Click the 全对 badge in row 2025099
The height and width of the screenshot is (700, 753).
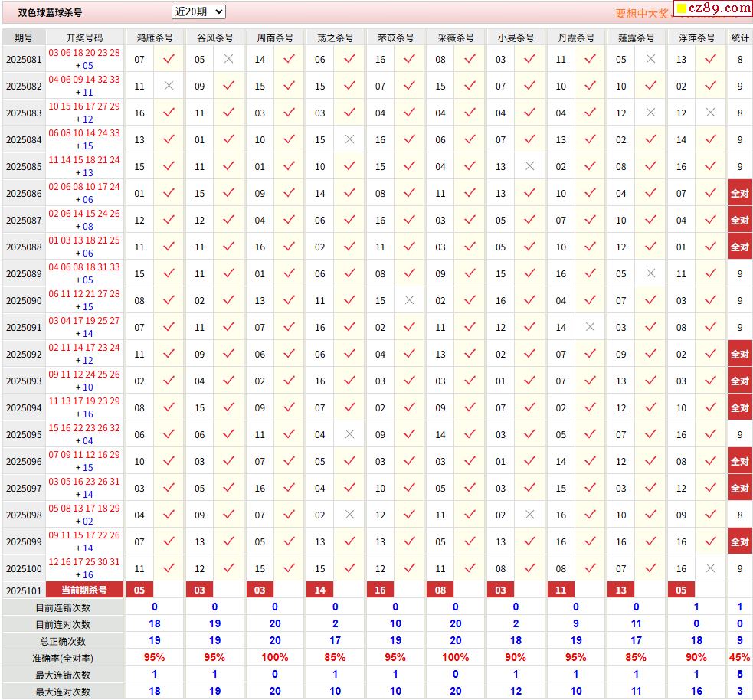click(x=740, y=541)
